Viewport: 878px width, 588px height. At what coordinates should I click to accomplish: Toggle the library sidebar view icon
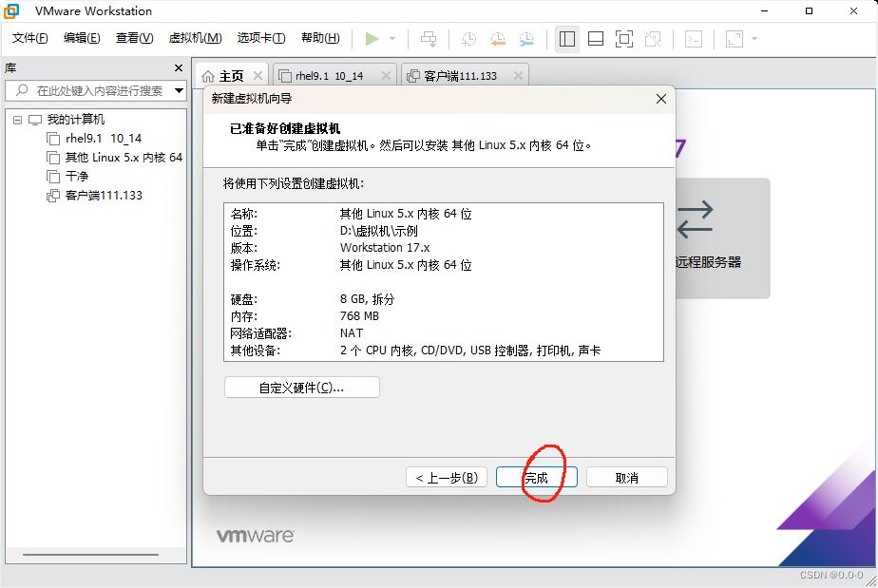pos(566,39)
